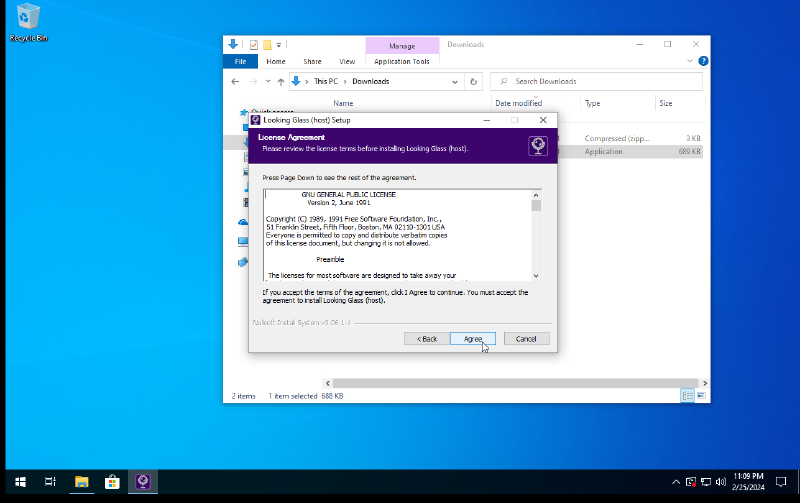This screenshot has width=800, height=503.
Task: Click the security tray icon
Action: 691,482
